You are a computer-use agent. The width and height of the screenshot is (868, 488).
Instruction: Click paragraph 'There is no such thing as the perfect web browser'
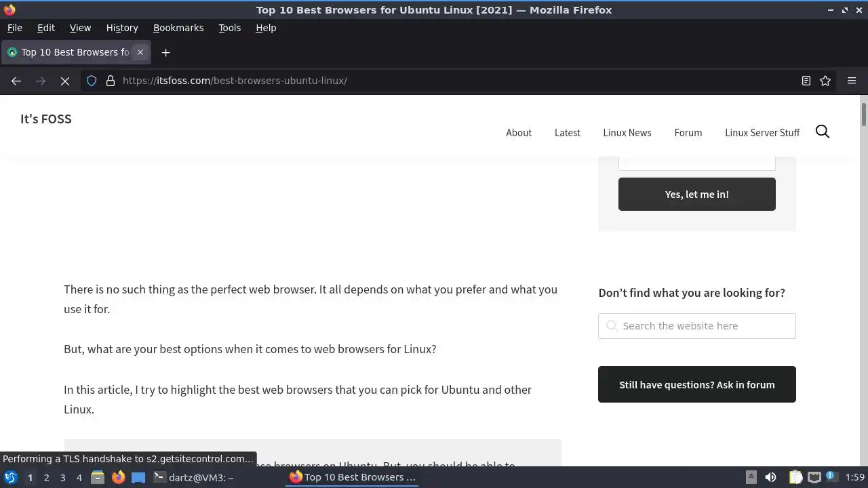click(x=311, y=299)
